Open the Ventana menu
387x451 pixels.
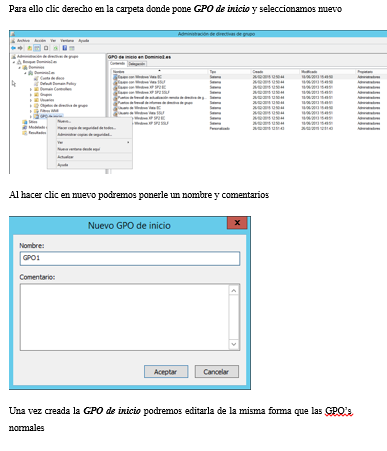coord(67,41)
